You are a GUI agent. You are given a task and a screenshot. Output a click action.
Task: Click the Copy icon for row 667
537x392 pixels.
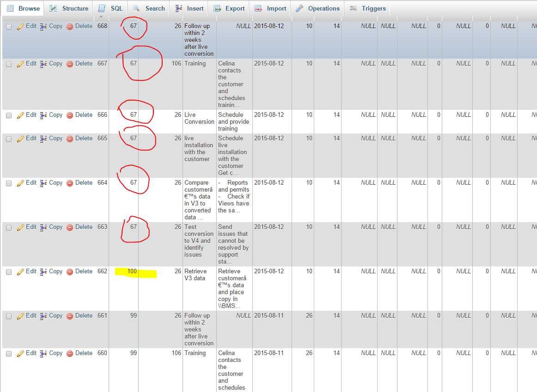click(43, 64)
